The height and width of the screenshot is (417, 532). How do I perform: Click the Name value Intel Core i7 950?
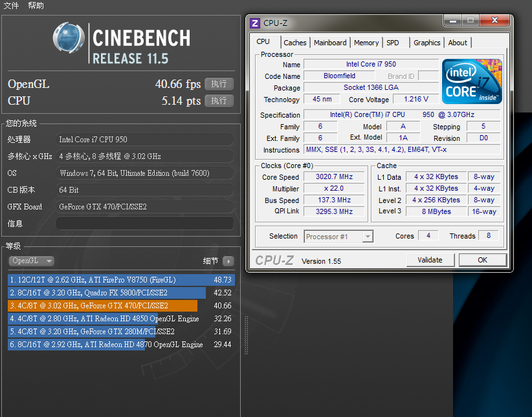point(371,64)
